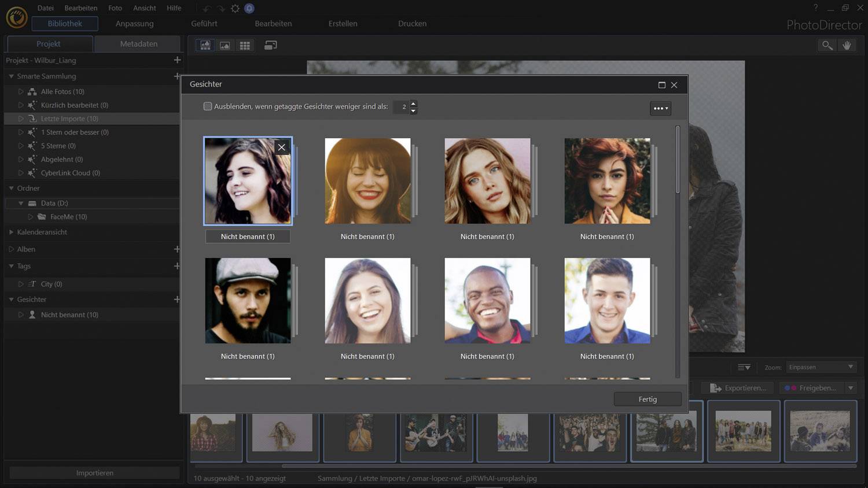Image resolution: width=868 pixels, height=488 pixels.
Task: Add a new smart collection with the plus icon
Action: click(177, 76)
